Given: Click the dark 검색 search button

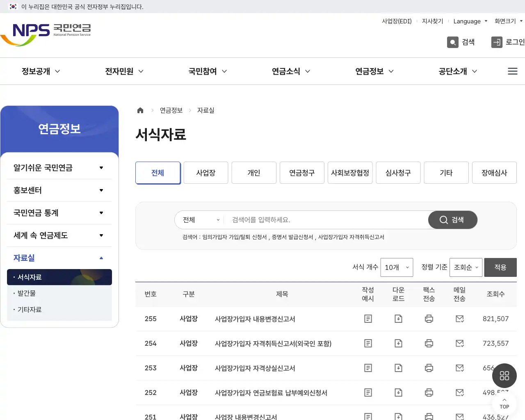Looking at the screenshot, I should point(453,220).
